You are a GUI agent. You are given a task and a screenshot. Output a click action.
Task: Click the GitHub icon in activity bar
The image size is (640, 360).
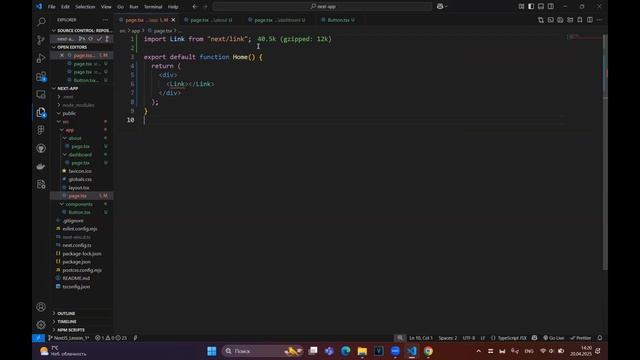click(x=41, y=148)
